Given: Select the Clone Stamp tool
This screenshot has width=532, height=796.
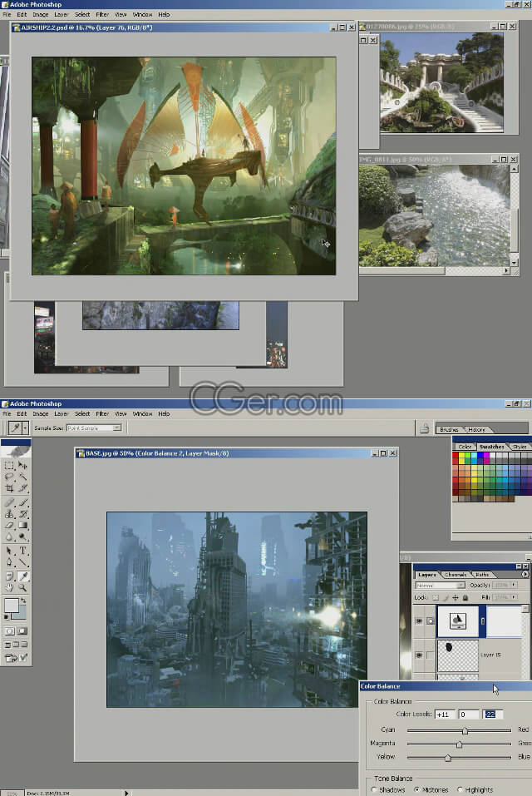Looking at the screenshot, I should pos(9,514).
